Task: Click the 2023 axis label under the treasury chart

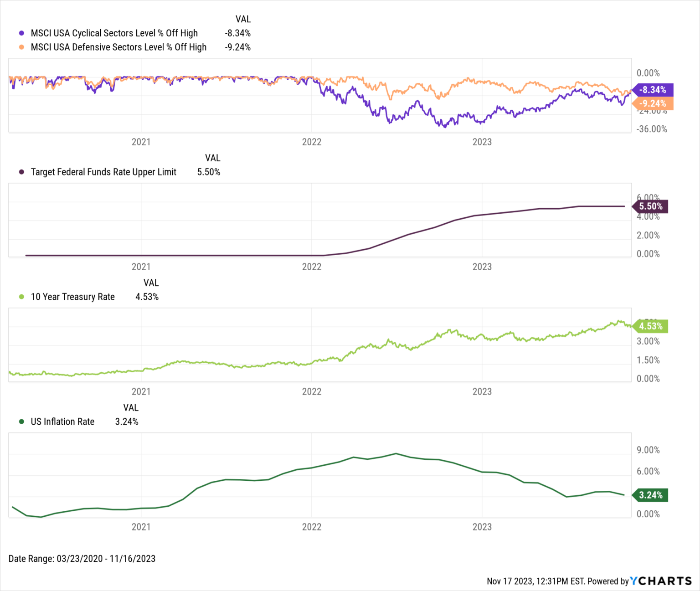Action: pos(482,392)
